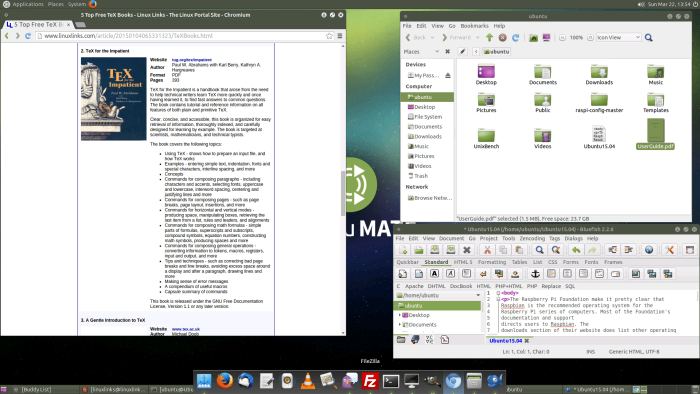Click TeX for the Impatient book cover
700x394 pixels.
click(x=113, y=98)
